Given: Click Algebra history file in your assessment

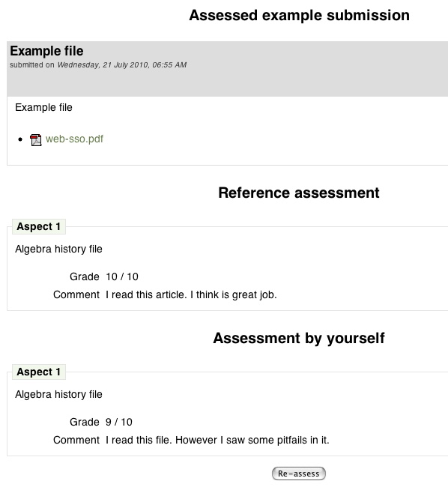Looking at the screenshot, I should tap(58, 394).
